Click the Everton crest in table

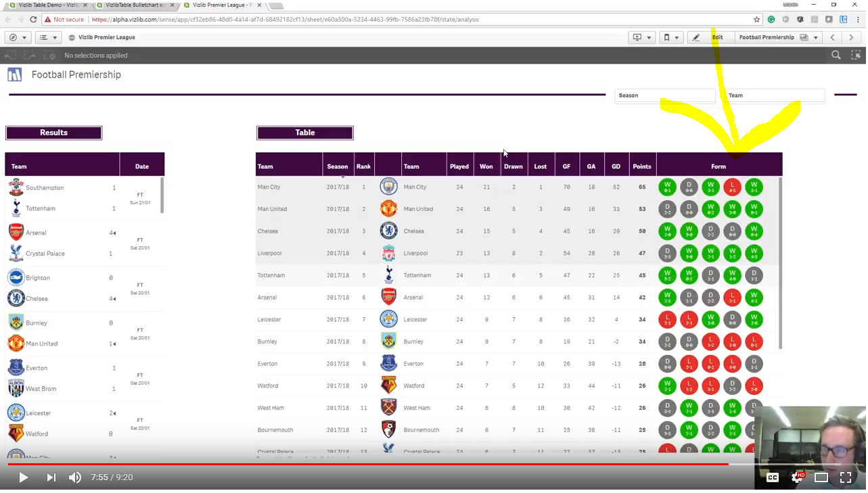[x=388, y=363]
